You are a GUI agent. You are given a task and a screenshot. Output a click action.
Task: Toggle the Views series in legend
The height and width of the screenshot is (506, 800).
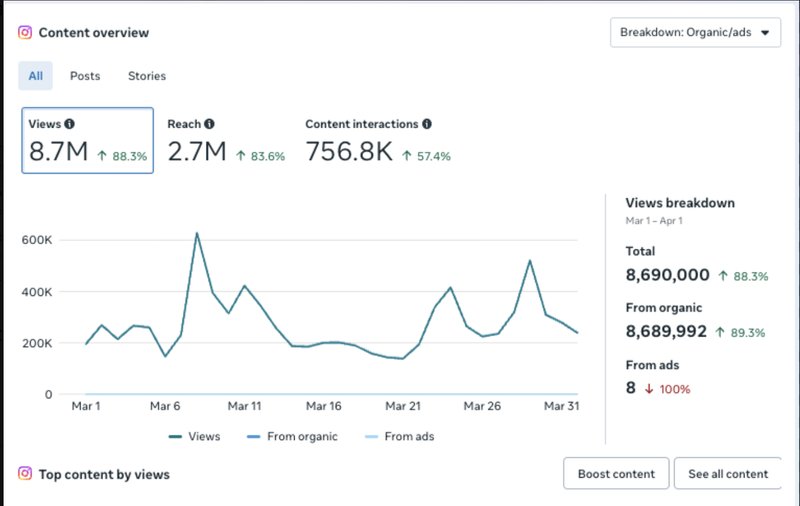(194, 437)
